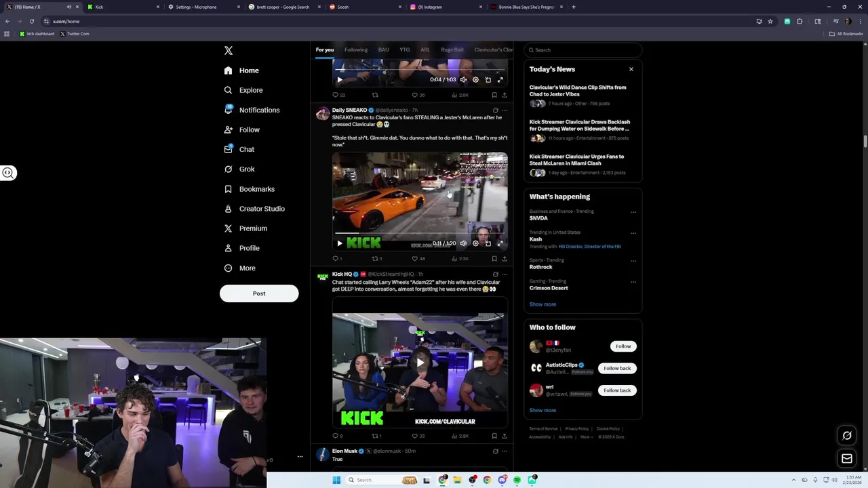
Task: Close the Today's News panel
Action: click(x=631, y=69)
